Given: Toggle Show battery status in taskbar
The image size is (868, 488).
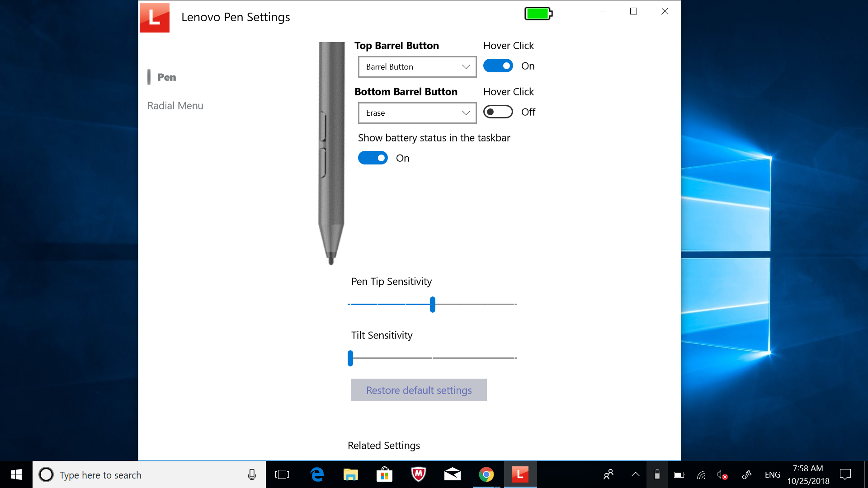Looking at the screenshot, I should 373,158.
